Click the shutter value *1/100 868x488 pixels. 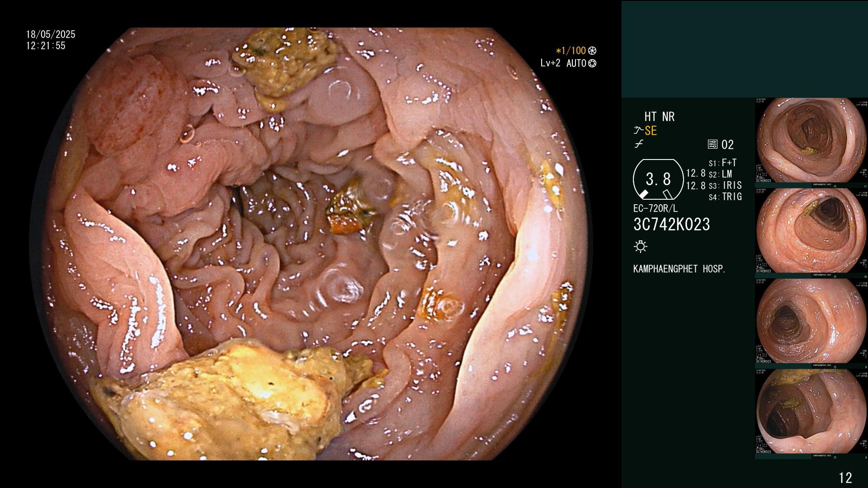click(571, 51)
